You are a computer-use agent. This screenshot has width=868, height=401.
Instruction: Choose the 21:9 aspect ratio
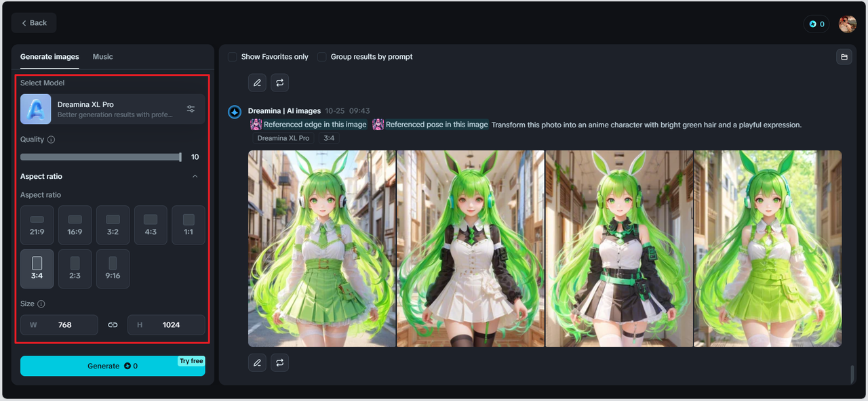pyautogui.click(x=37, y=225)
